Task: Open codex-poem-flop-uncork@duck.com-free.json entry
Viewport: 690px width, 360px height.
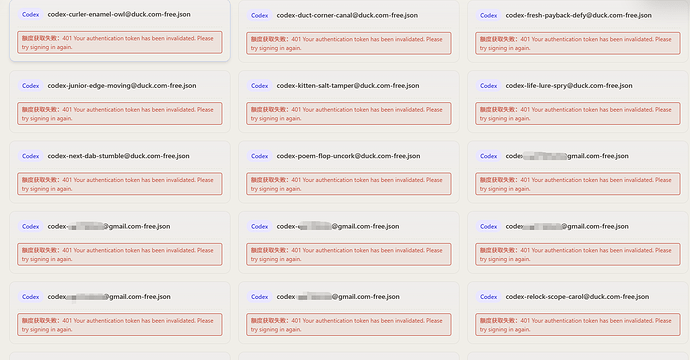Action: (x=348, y=156)
